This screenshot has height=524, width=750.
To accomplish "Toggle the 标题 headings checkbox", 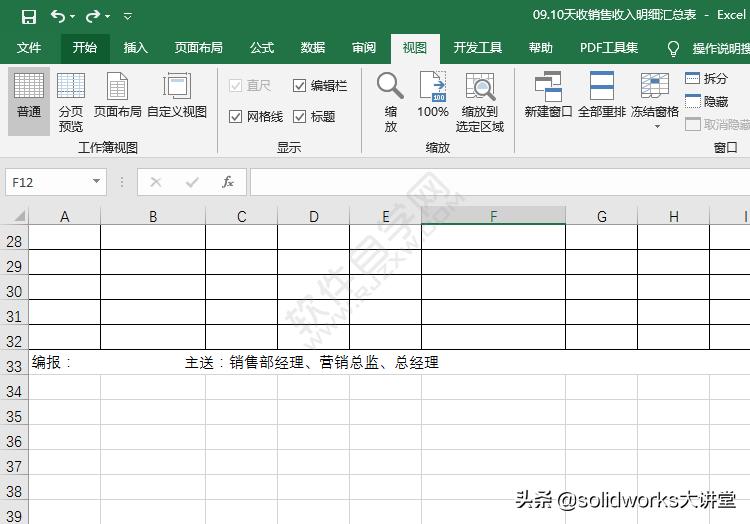I will click(299, 117).
